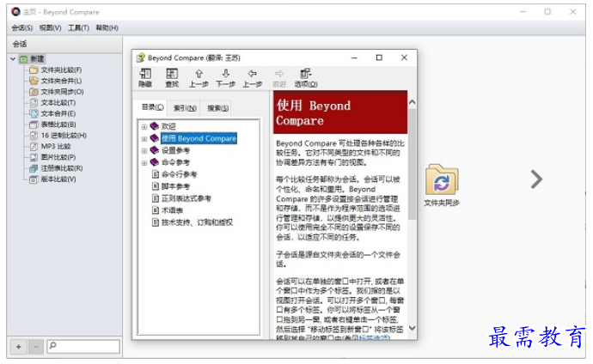Screen dimensions: 593x364
Task: Click the right chevron on the home page
Action: [x=536, y=179]
